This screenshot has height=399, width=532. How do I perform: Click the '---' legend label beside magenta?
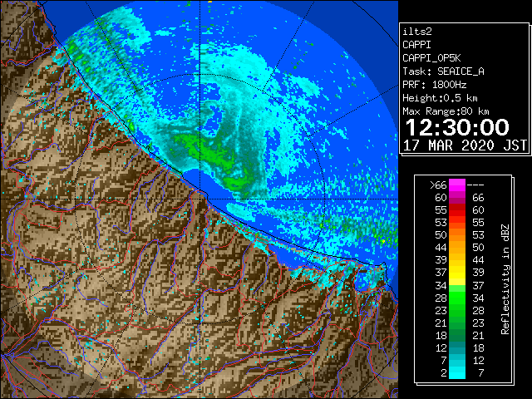click(475, 185)
